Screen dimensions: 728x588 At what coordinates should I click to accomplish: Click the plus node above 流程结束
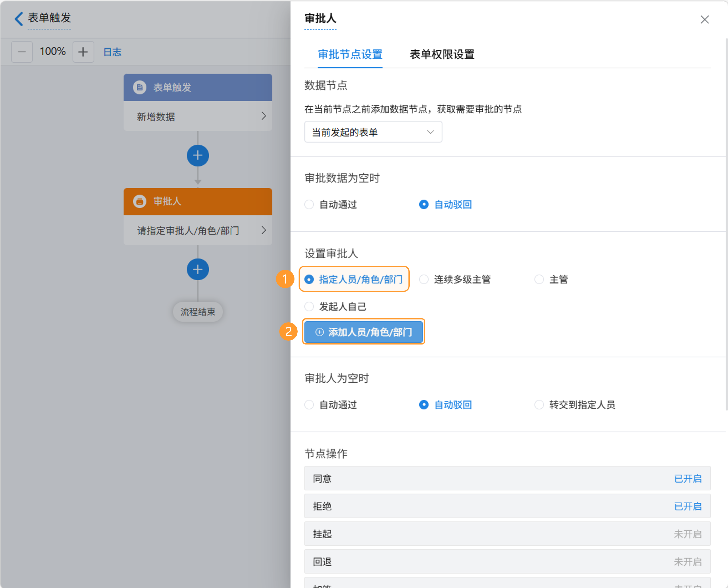(x=198, y=269)
